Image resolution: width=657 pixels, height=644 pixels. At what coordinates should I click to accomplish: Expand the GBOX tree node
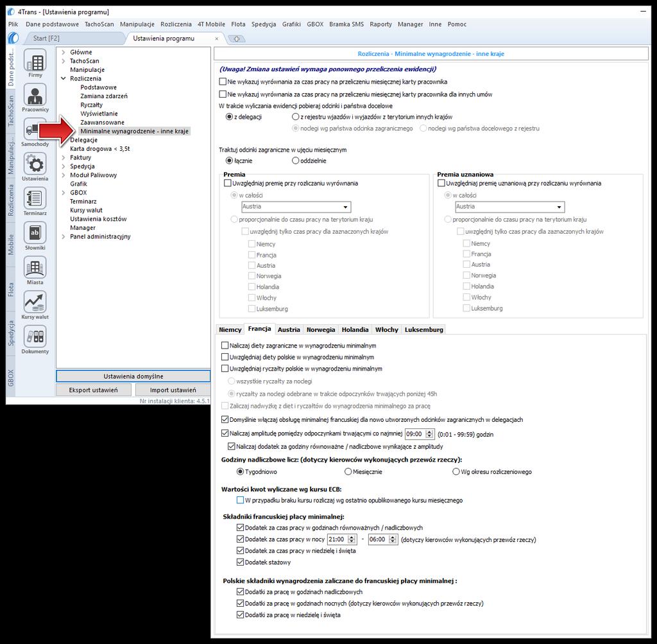[64, 193]
